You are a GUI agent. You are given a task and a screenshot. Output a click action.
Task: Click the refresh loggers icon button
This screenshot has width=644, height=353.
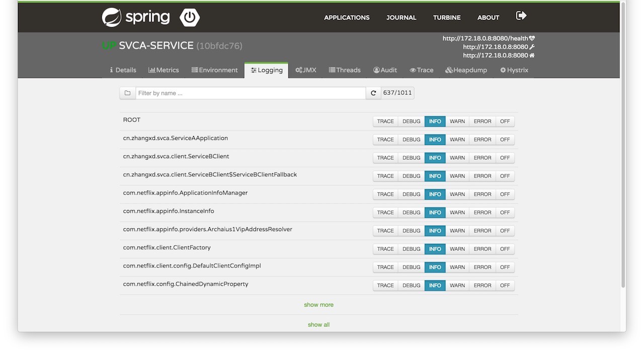[373, 93]
